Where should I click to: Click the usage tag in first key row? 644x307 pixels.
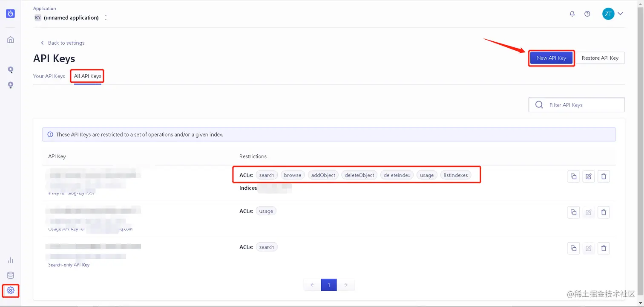427,175
